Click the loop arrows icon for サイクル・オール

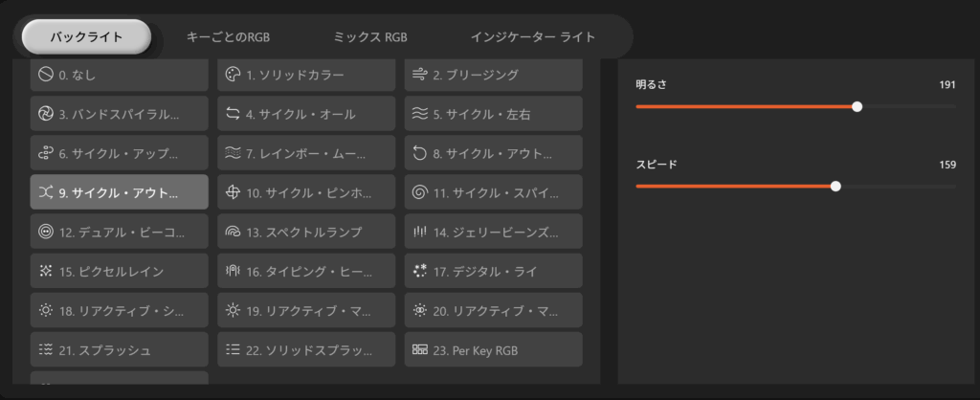233,114
